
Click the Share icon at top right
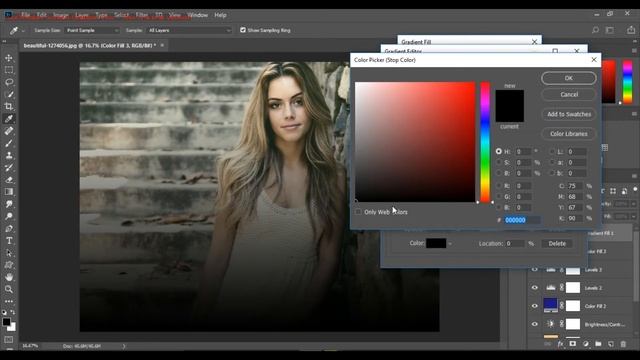pos(631,30)
